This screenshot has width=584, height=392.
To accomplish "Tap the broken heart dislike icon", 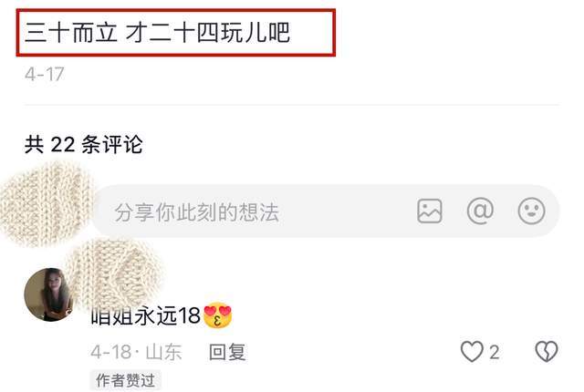I will pyautogui.click(x=547, y=352).
